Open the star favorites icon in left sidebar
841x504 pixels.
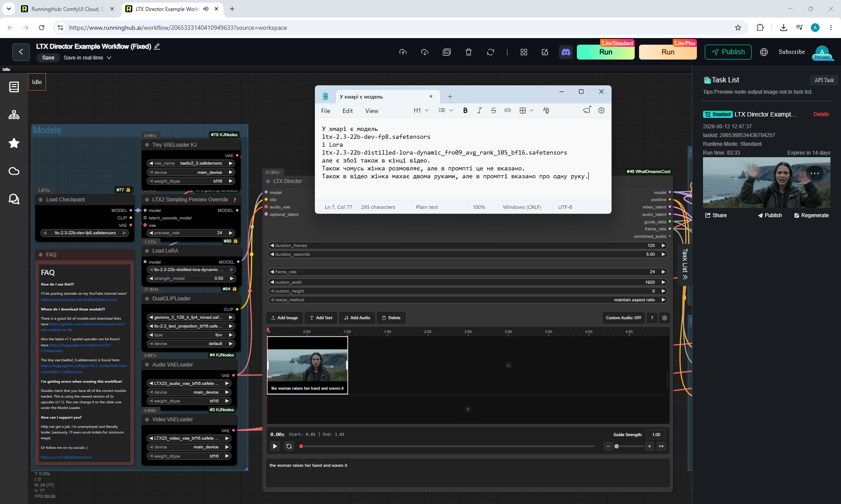coord(14,143)
